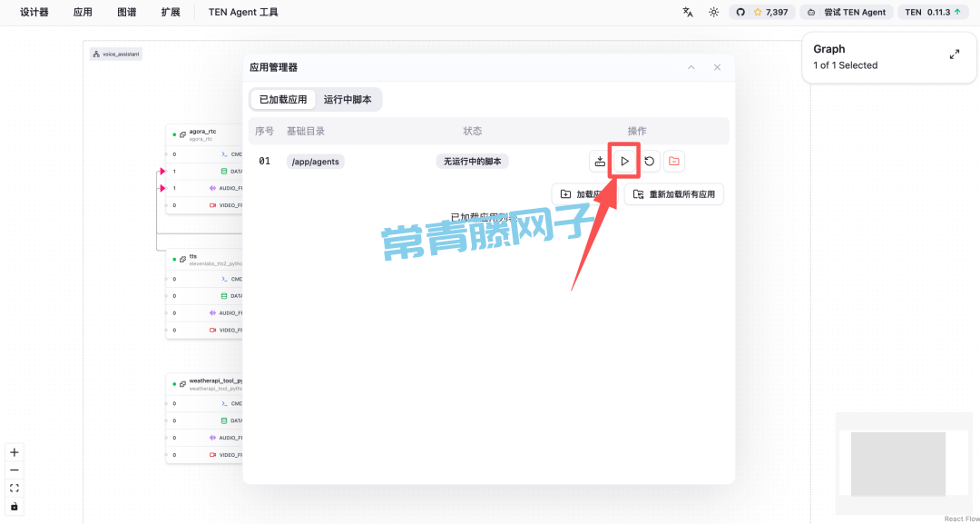Select the agora_rtc node header
980x524 pixels.
[x=204, y=134]
